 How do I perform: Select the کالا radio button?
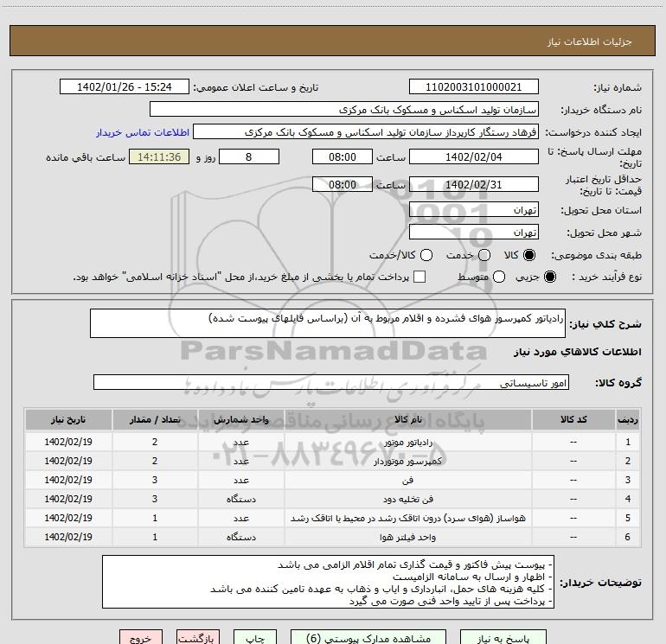coord(529,255)
